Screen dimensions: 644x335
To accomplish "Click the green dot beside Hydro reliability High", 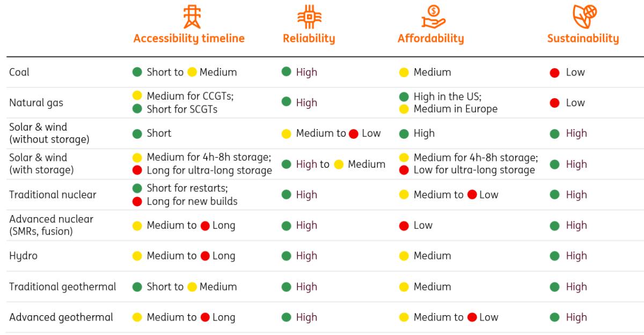I will [x=287, y=256].
